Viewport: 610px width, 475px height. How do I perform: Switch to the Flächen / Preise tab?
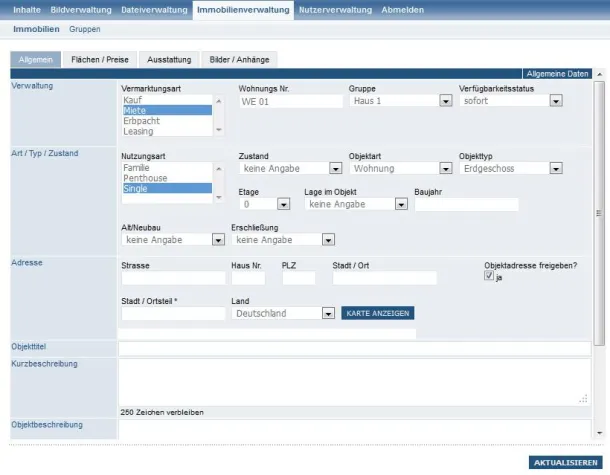pyautogui.click(x=98, y=60)
